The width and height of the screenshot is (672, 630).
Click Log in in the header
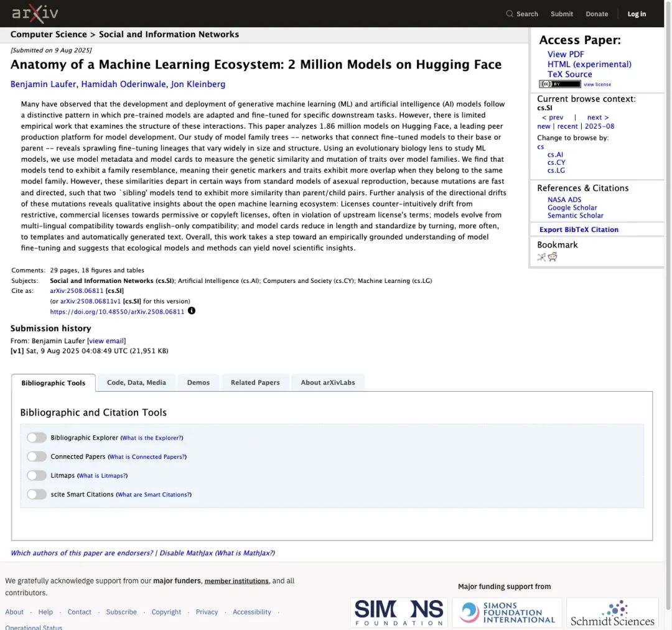[637, 14]
